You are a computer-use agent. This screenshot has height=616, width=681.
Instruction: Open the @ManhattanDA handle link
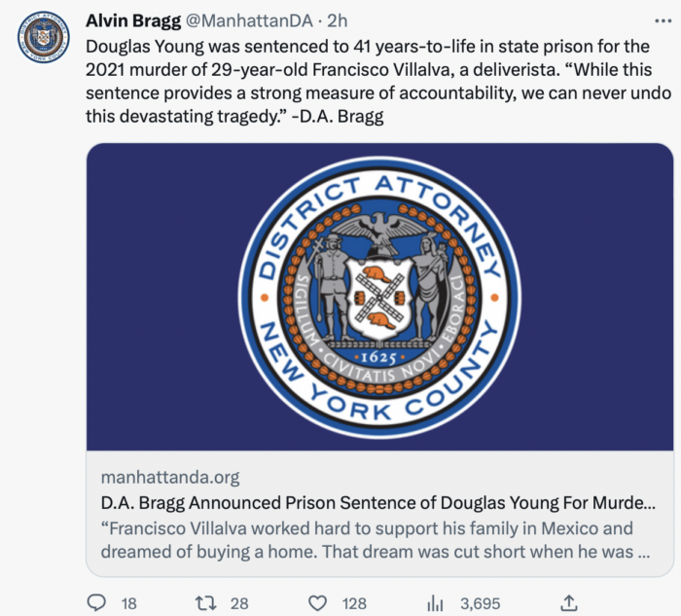(249, 20)
